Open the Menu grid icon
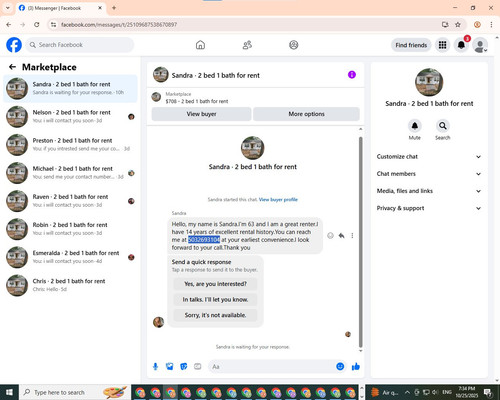Screen dimensions: 500x400 442,45
